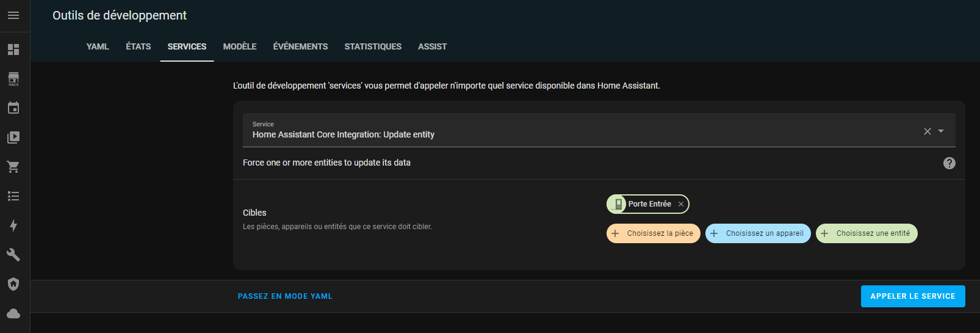
Task: Select the Statistiques tab
Action: tap(373, 46)
